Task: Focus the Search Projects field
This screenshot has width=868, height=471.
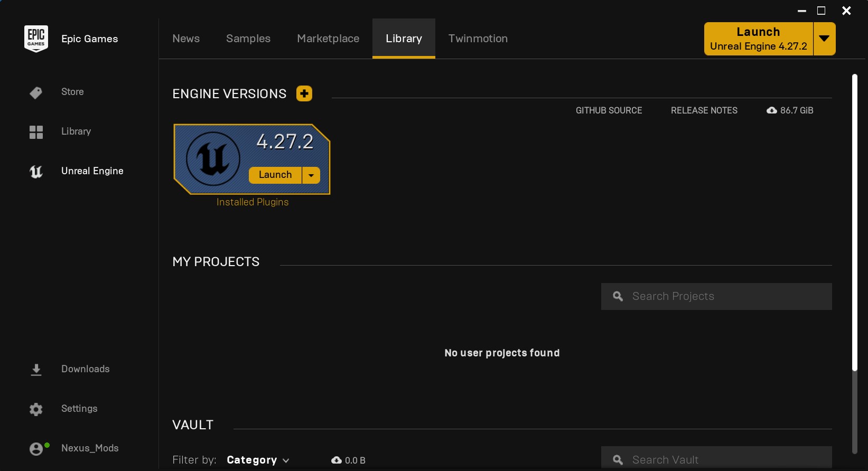Action: [716, 296]
